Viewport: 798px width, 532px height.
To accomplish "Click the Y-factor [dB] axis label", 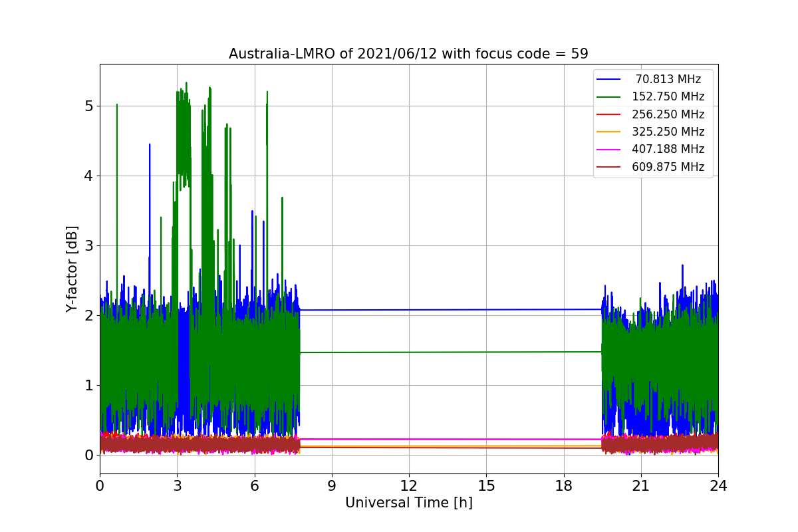I will click(x=72, y=269).
